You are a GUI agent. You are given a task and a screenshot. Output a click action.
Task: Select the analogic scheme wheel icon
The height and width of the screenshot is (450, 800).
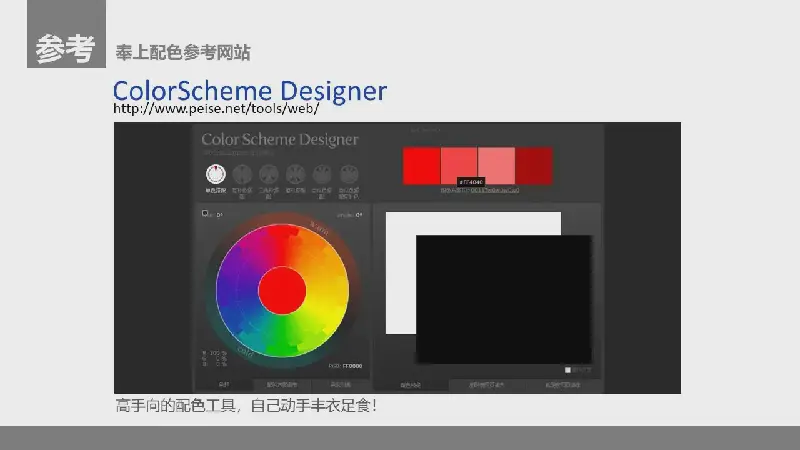pyautogui.click(x=322, y=174)
